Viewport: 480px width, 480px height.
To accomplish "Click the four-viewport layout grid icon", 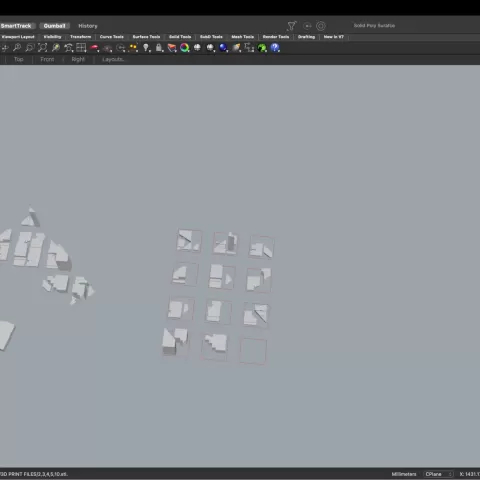I will pos(81,48).
